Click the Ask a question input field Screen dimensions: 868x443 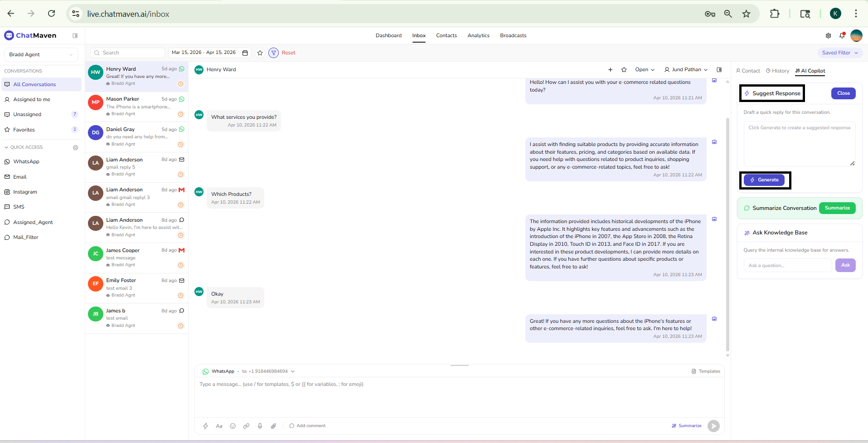pyautogui.click(x=787, y=265)
